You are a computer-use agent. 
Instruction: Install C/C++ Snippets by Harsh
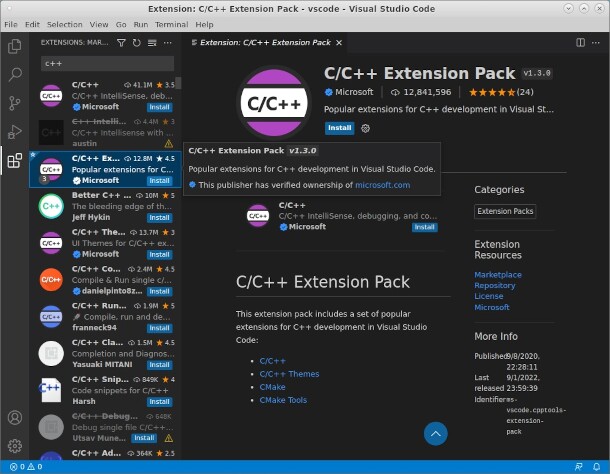(x=160, y=402)
